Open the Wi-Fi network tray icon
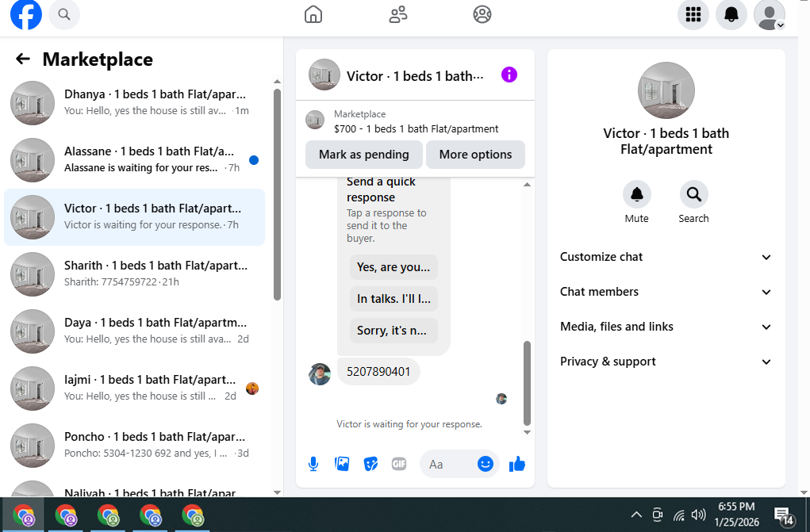The width and height of the screenshot is (810, 532). click(679, 515)
